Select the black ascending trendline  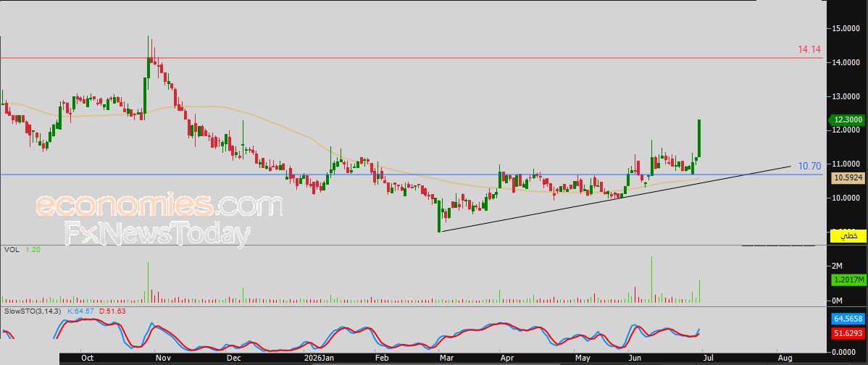point(614,198)
